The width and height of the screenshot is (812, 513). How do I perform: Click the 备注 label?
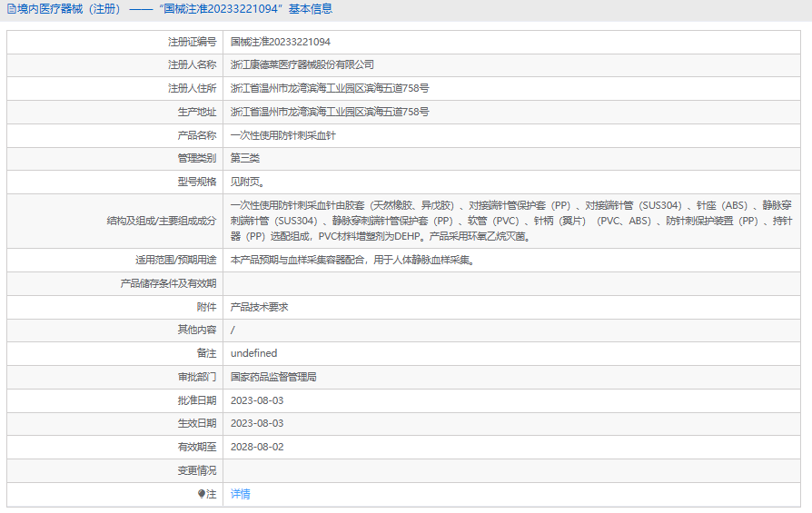206,353
